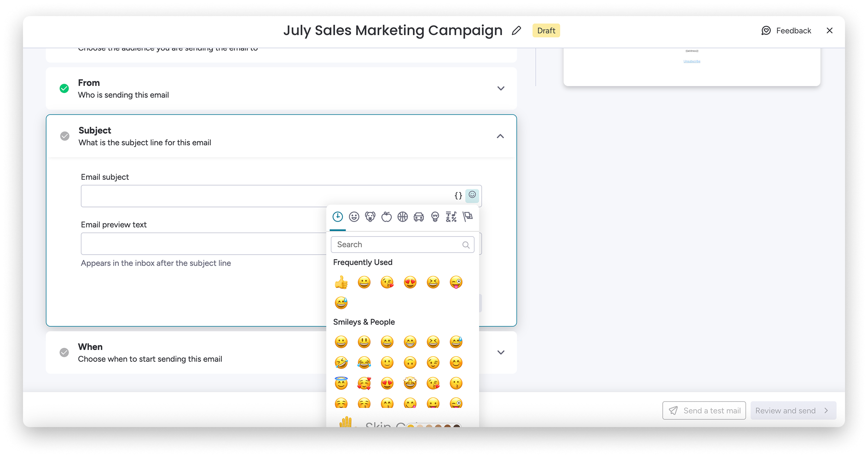Select the plain kissing face emoji
This screenshot has width=868, height=457.
coord(456,383)
